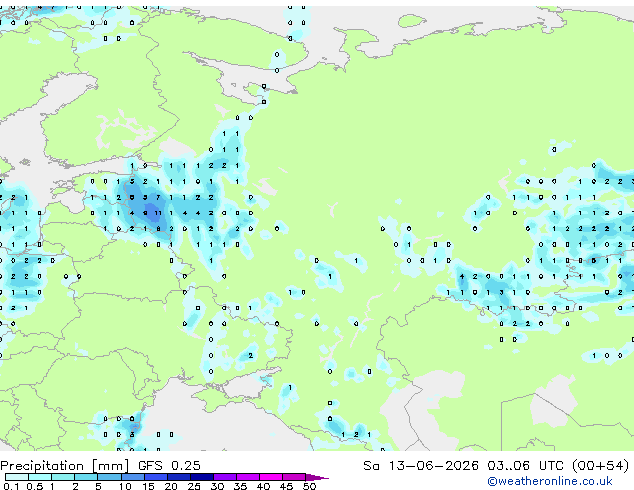Choose the 10–15 mm blue legend swatch
634x490 pixels.
(132, 477)
